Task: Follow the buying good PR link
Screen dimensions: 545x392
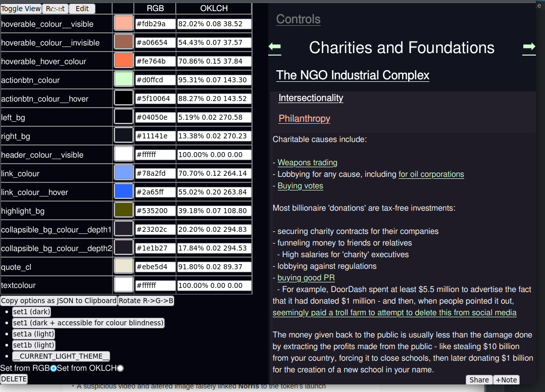Action: 306,278
